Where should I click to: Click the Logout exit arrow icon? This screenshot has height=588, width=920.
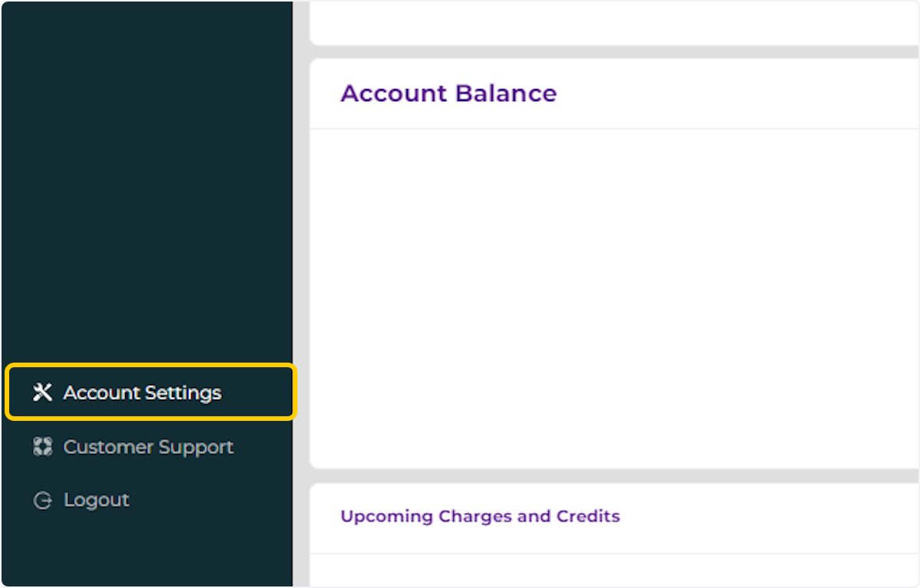(43, 499)
